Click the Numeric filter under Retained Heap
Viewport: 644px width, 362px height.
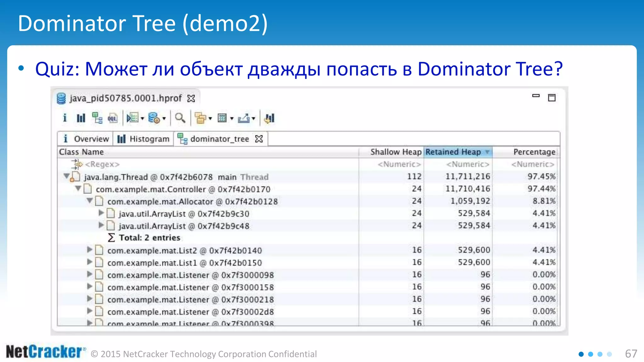pyautogui.click(x=468, y=164)
